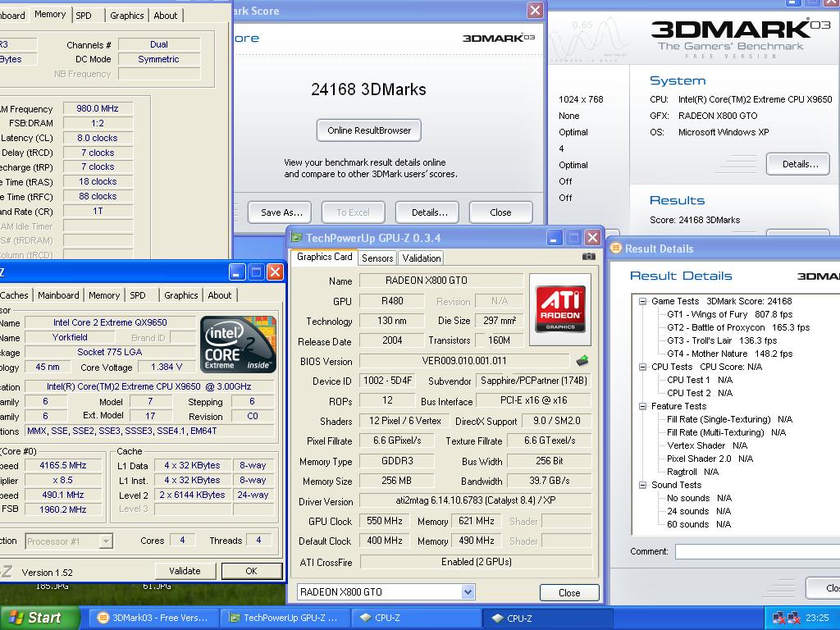The image size is (840, 630).
Task: Close the 3DMark Score dialog via Close button
Action: tap(500, 212)
